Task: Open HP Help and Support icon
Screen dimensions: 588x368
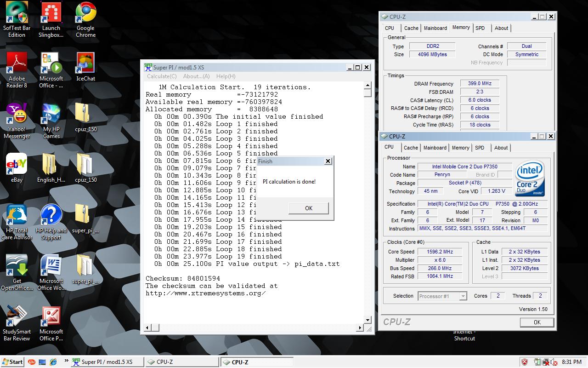Action: (x=51, y=222)
